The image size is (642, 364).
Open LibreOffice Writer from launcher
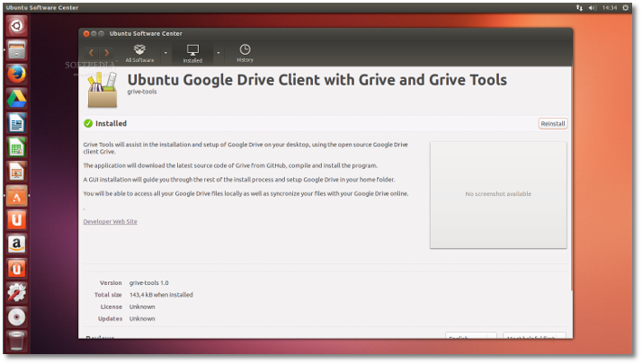[x=16, y=122]
